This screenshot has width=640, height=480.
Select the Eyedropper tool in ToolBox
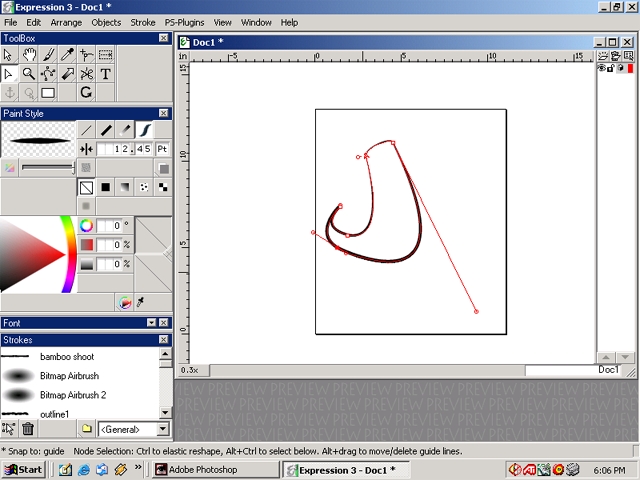click(67, 54)
